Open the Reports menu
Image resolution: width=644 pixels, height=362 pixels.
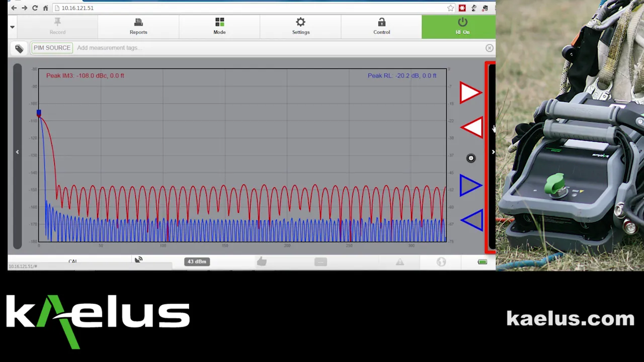click(x=138, y=27)
